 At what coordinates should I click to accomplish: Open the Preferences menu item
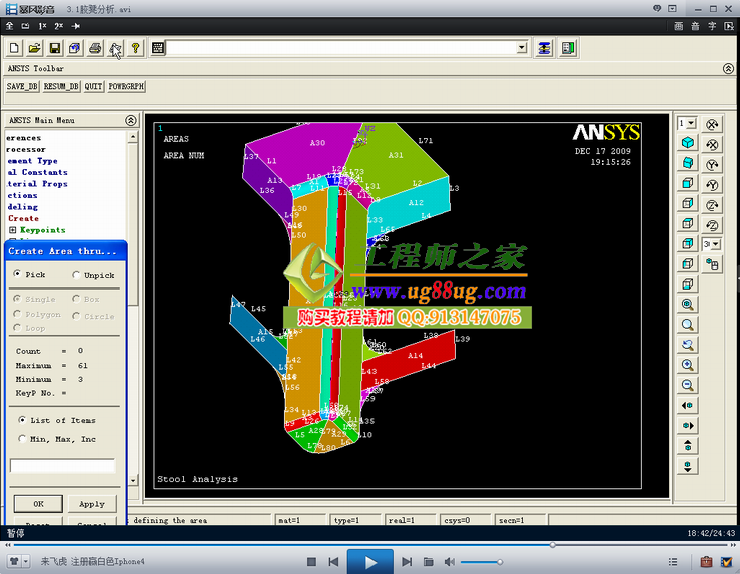[x=24, y=138]
